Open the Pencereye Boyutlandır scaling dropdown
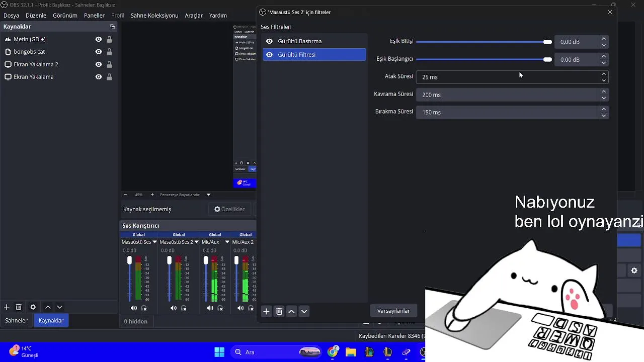644x362 pixels. pyautogui.click(x=208, y=195)
